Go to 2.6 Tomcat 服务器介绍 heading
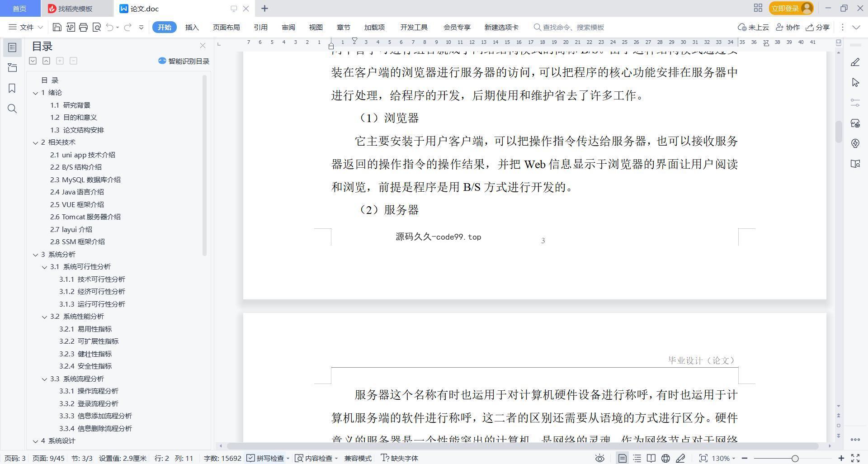This screenshot has width=868, height=464. point(85,217)
